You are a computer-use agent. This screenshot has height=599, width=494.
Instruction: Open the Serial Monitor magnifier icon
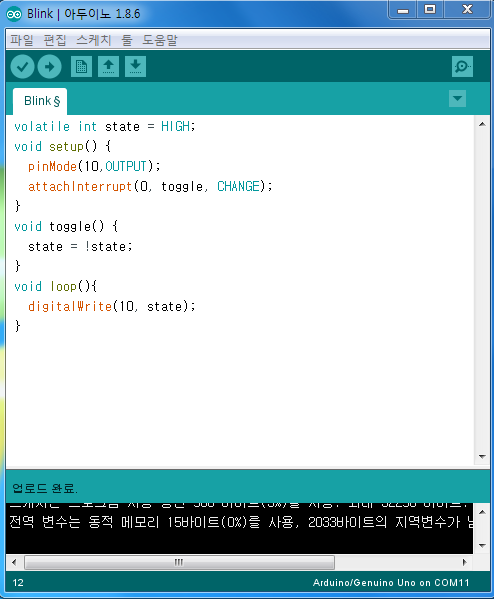pyautogui.click(x=462, y=67)
